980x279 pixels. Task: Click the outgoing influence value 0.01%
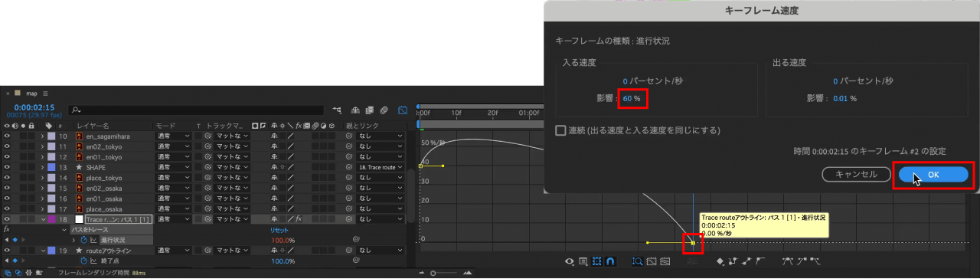point(844,99)
